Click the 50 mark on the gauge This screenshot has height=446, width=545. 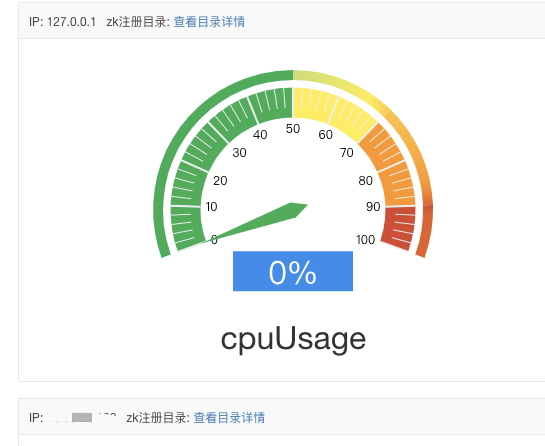[x=293, y=129]
